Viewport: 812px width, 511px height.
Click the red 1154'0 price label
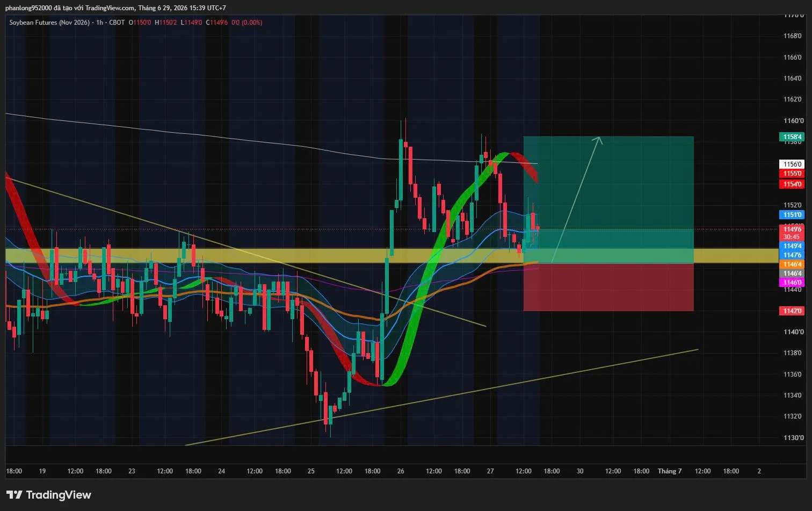pos(792,184)
